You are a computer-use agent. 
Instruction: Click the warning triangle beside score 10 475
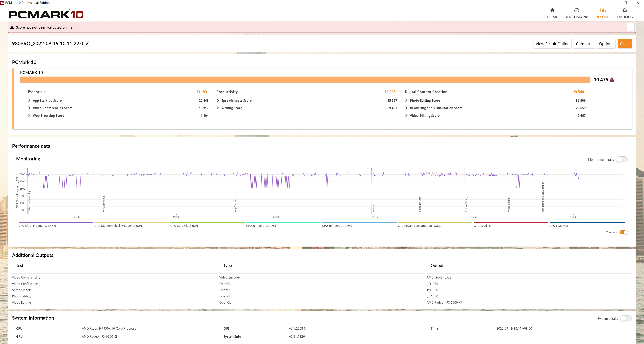tap(612, 80)
